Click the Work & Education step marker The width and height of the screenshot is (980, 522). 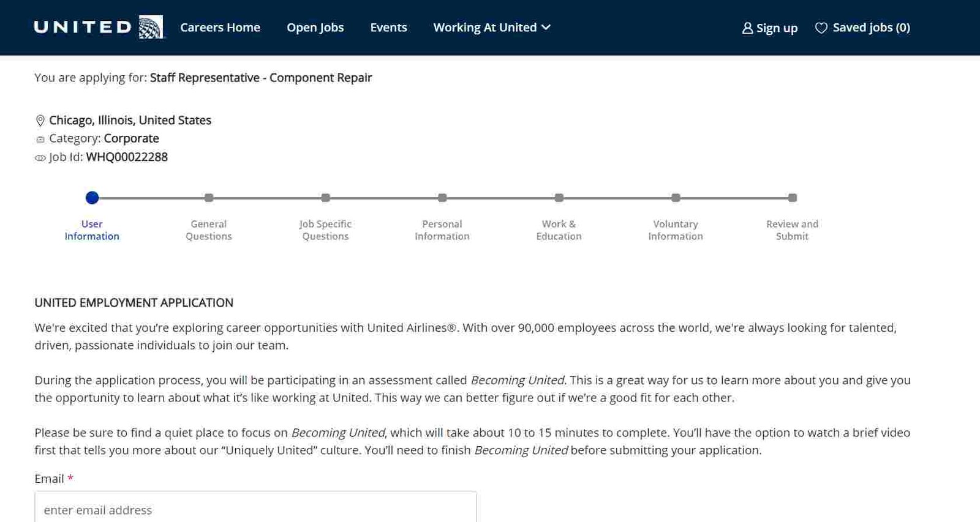click(x=559, y=198)
